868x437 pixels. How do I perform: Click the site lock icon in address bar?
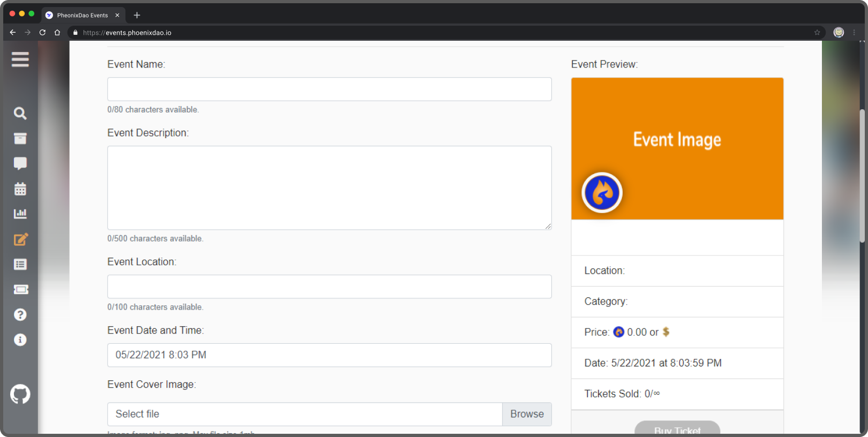(75, 33)
